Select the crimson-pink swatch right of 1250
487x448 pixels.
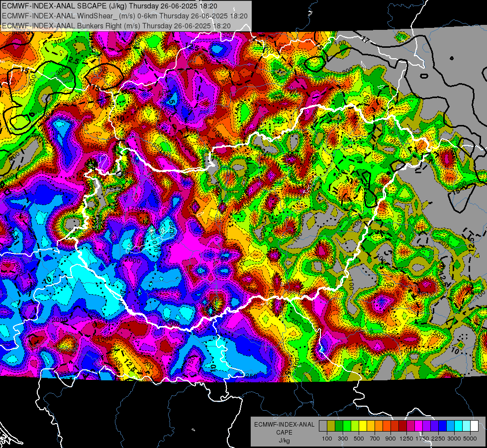point(410,426)
